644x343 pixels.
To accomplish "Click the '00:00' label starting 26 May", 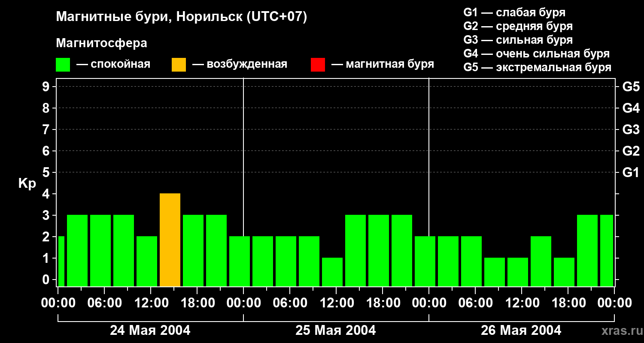I will pyautogui.click(x=429, y=303).
